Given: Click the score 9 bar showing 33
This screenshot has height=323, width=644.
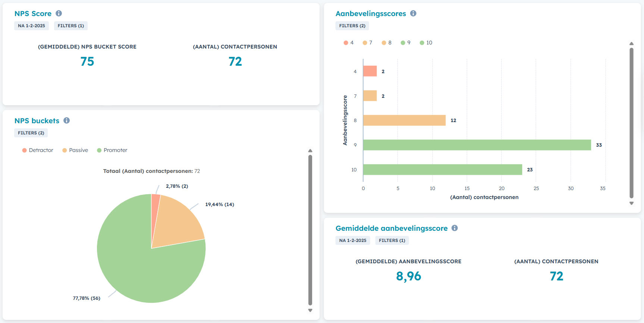Looking at the screenshot, I should click(477, 145).
